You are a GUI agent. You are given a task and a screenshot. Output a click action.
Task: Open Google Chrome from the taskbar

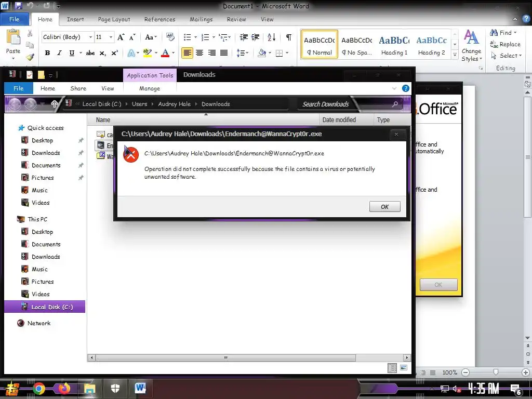pos(38,389)
